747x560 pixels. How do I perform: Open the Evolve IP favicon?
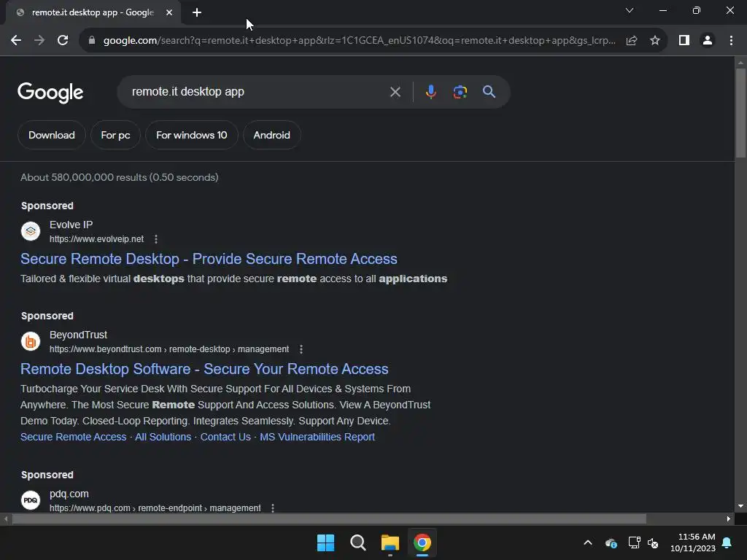[31, 231]
